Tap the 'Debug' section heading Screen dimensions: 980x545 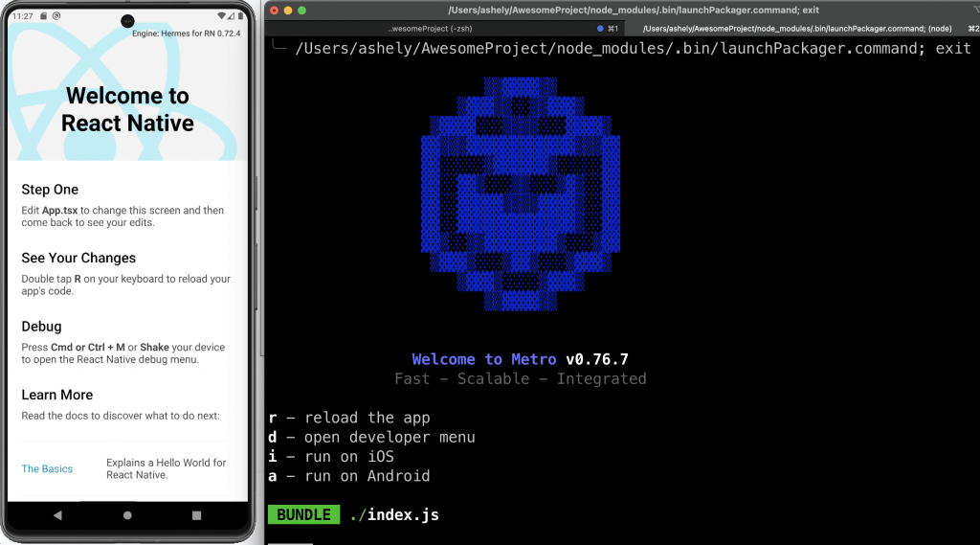[41, 327]
